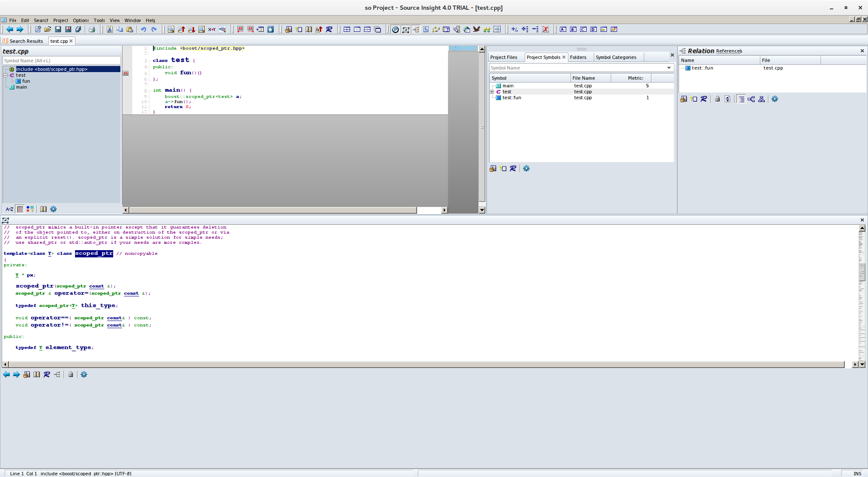Cut selection with the scissors icon

109,29
